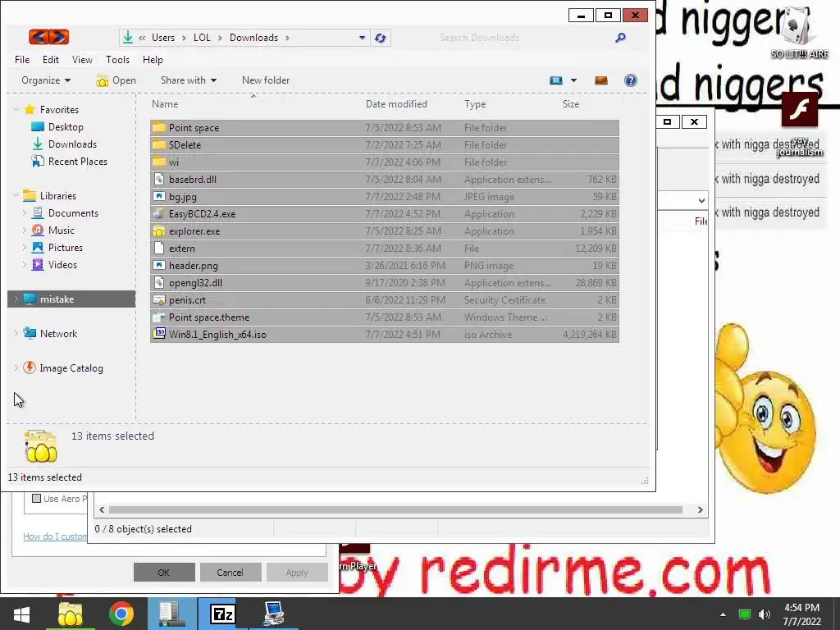Click the LOL breadcrumb segment
840x630 pixels.
click(x=202, y=38)
